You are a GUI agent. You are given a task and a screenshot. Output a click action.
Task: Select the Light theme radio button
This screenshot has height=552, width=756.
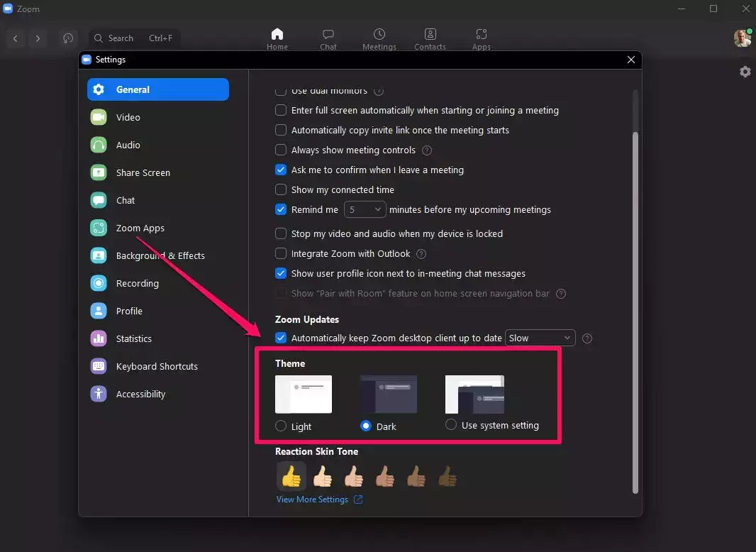281,426
